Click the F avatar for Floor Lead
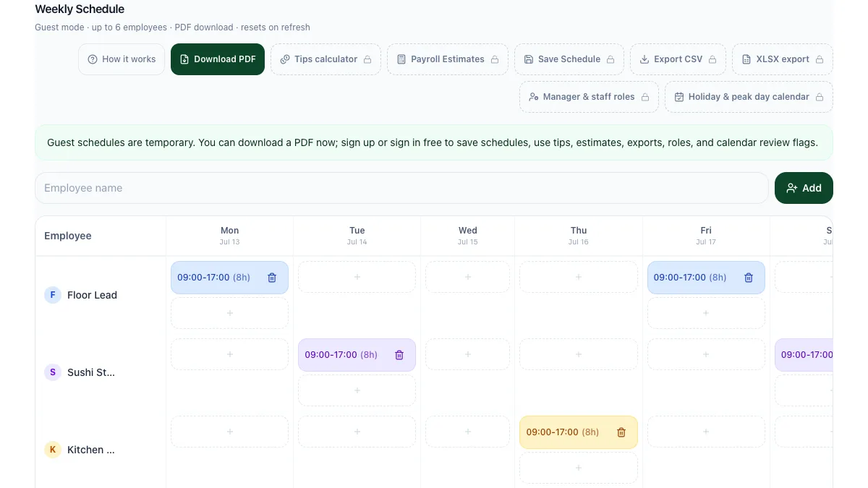 [53, 295]
